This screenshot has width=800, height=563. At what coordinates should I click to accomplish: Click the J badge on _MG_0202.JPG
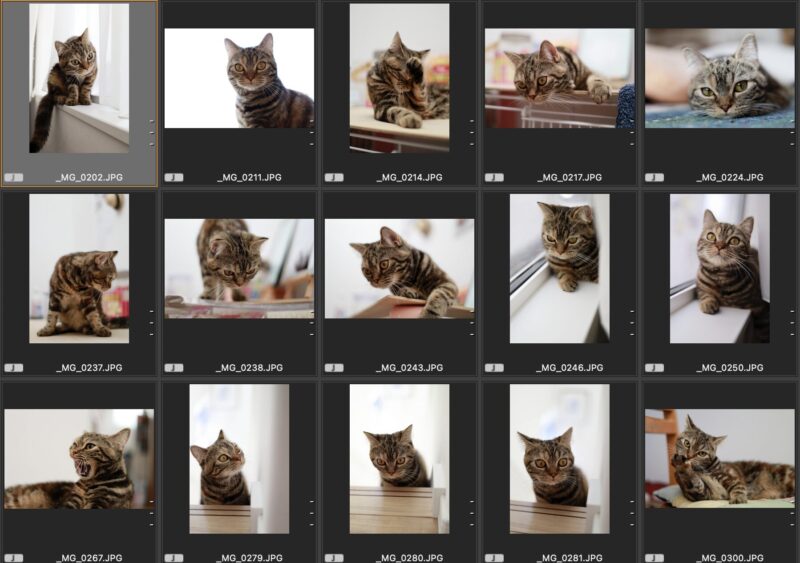coord(14,177)
